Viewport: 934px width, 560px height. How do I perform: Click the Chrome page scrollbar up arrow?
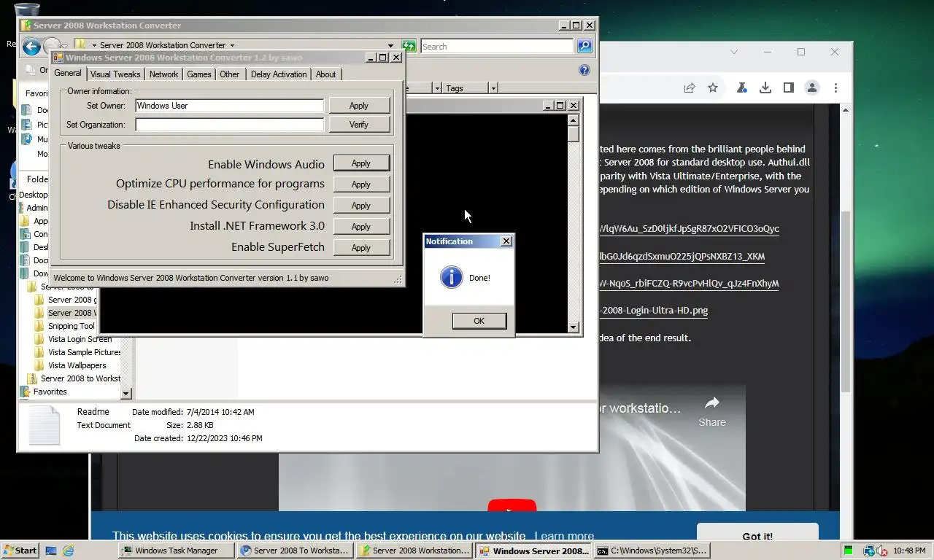pos(846,110)
